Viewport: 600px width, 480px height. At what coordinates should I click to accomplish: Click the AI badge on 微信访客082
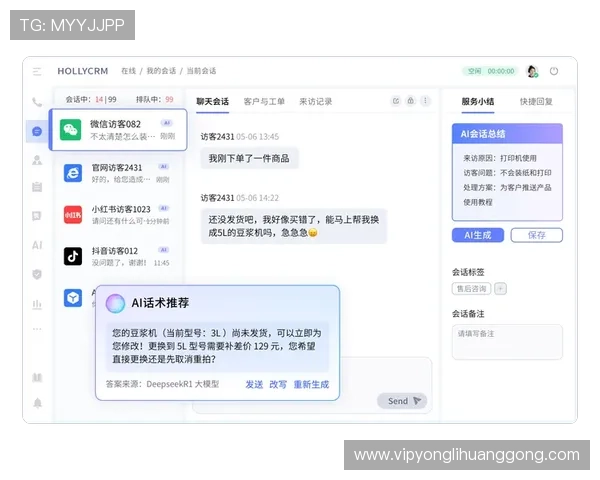pyautogui.click(x=167, y=123)
